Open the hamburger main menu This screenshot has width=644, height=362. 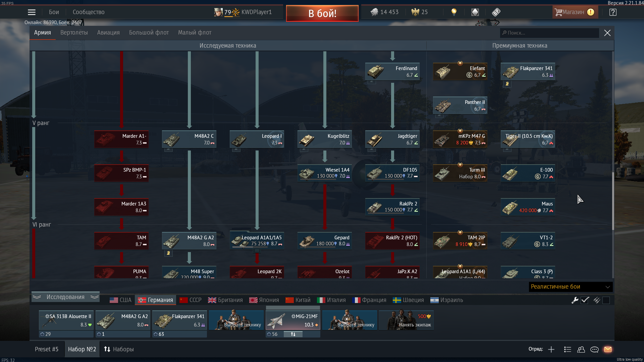pyautogui.click(x=32, y=12)
